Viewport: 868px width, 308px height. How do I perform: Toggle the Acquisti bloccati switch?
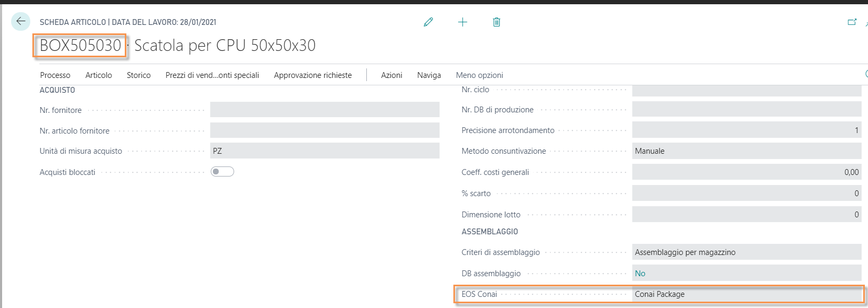point(222,172)
